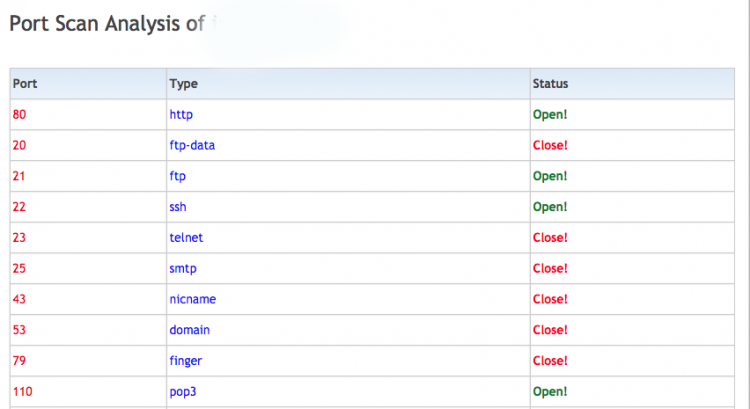Select the finger type entry
750x409 pixels.
tap(185, 360)
